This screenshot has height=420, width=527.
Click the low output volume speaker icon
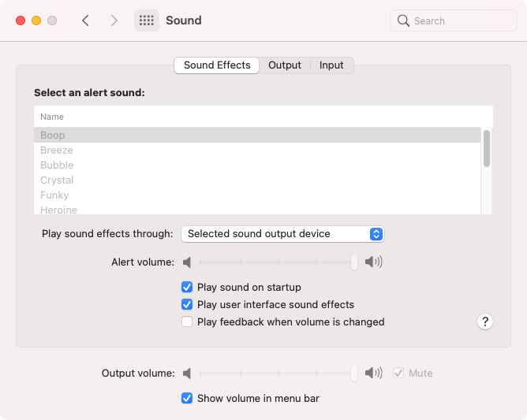pyautogui.click(x=187, y=374)
